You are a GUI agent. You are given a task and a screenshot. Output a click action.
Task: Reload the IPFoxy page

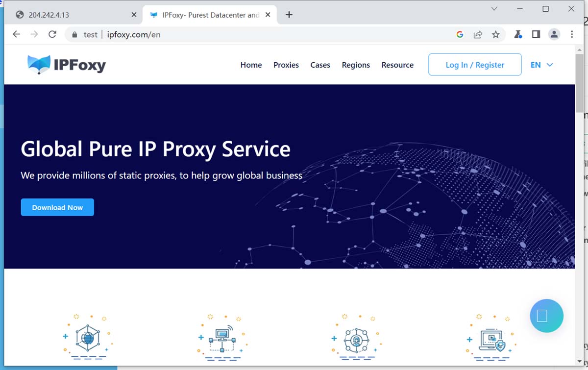(x=52, y=34)
